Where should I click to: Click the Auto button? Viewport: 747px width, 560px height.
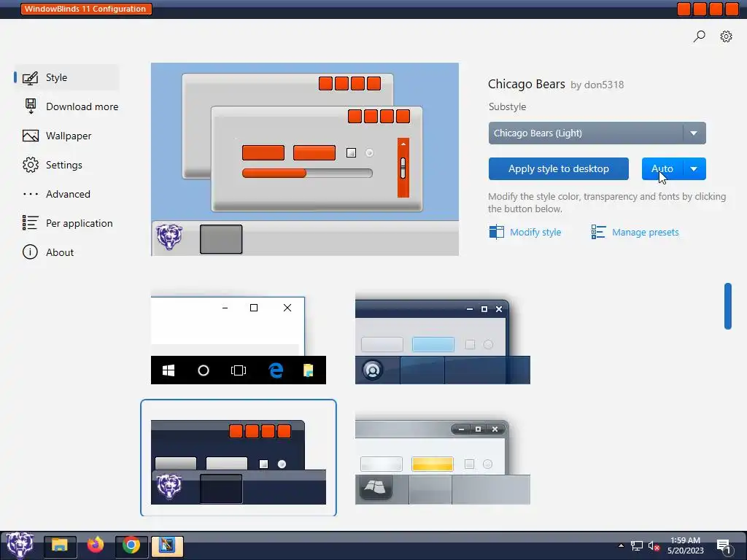point(662,168)
